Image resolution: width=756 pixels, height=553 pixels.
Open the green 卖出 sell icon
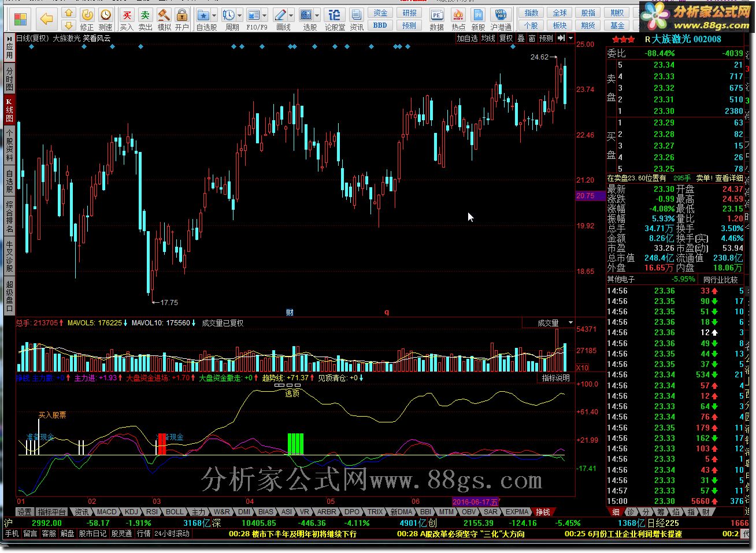point(145,19)
